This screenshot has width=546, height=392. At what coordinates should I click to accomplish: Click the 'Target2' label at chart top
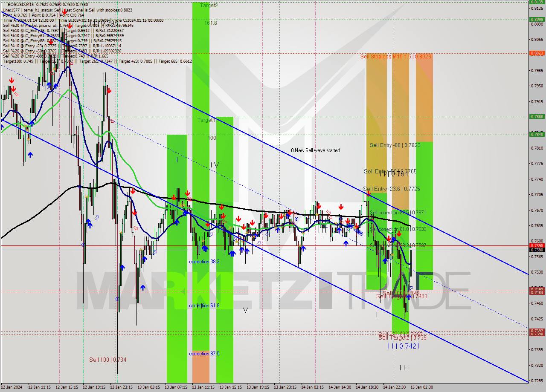tap(209, 6)
